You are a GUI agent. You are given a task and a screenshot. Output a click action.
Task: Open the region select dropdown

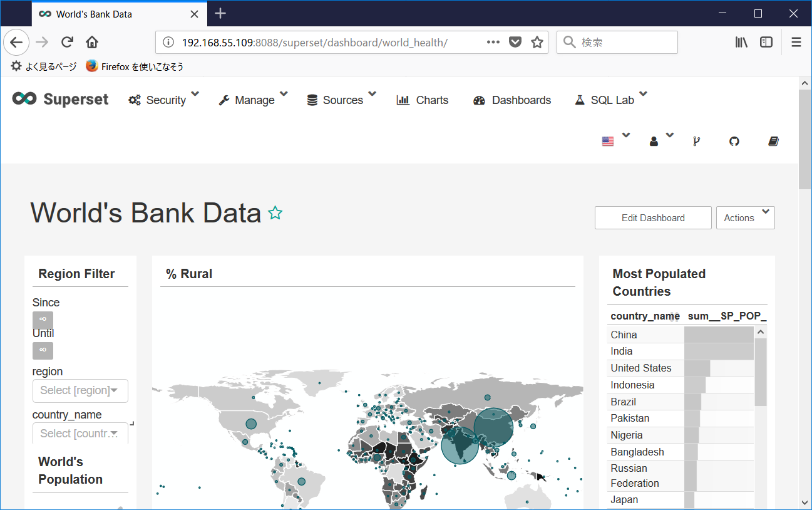click(80, 390)
